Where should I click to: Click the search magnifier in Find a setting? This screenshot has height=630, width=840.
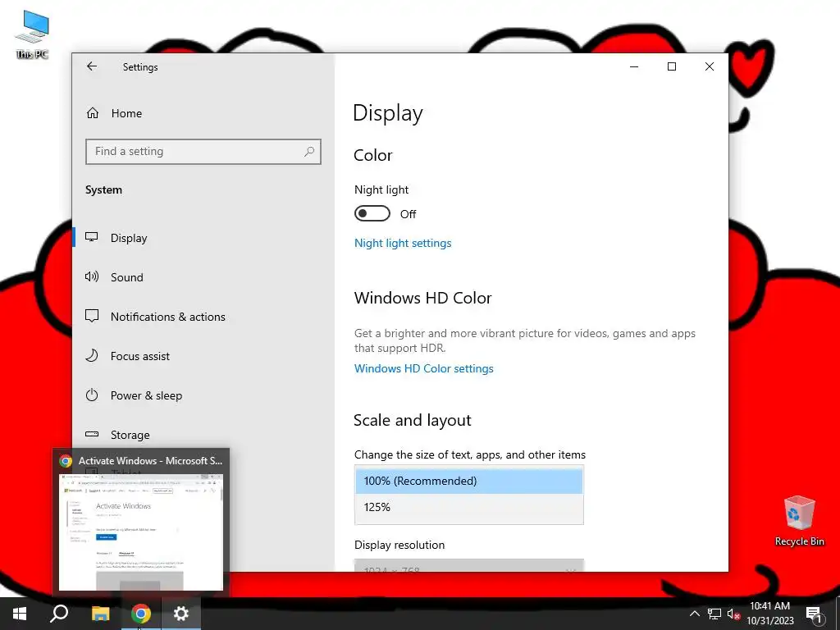click(309, 152)
